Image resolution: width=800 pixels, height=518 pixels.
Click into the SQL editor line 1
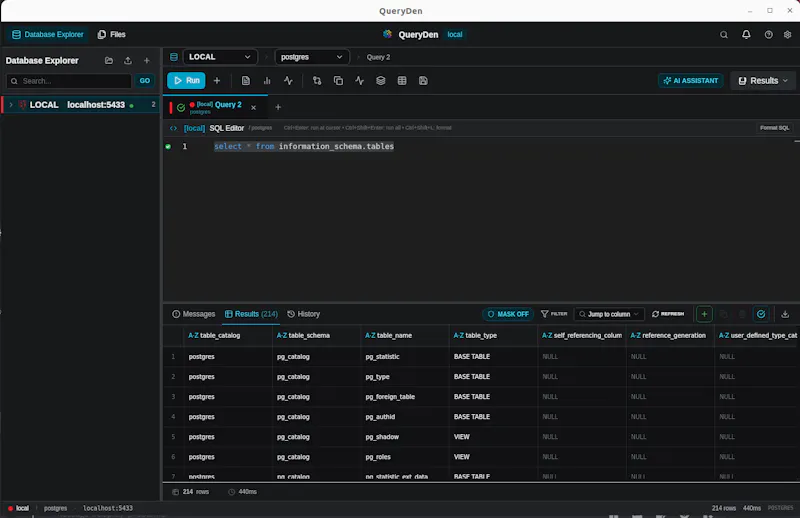[x=304, y=146]
